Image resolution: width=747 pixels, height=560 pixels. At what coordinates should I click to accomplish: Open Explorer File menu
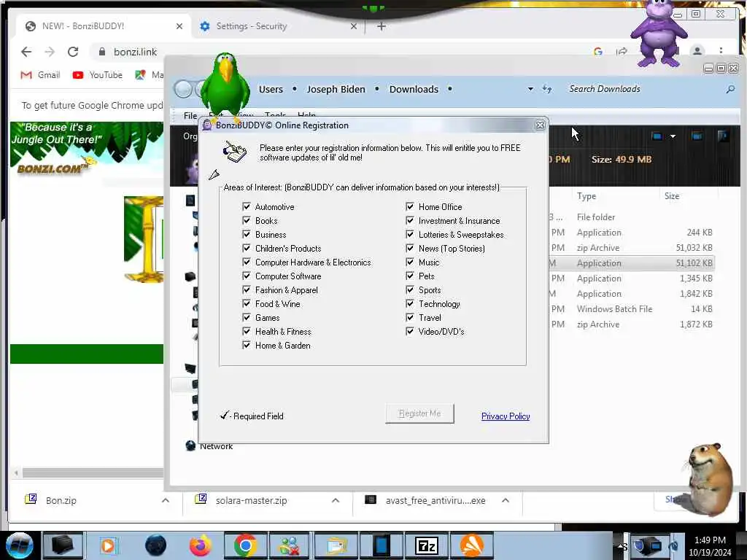pyautogui.click(x=190, y=115)
